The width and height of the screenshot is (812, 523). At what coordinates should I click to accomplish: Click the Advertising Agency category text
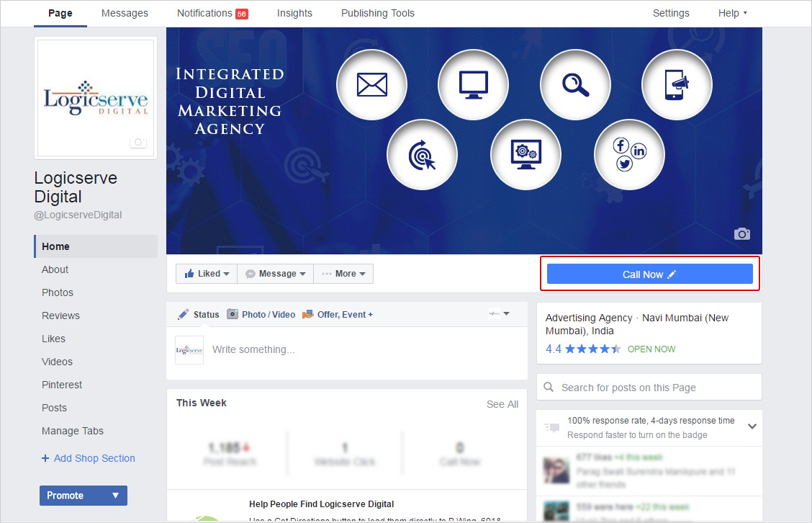coord(589,318)
